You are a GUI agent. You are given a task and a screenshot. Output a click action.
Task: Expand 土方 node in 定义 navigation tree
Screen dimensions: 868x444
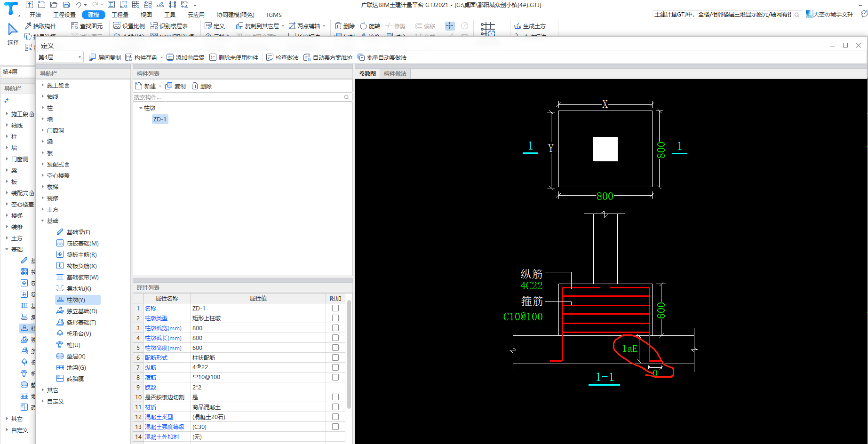coord(42,209)
